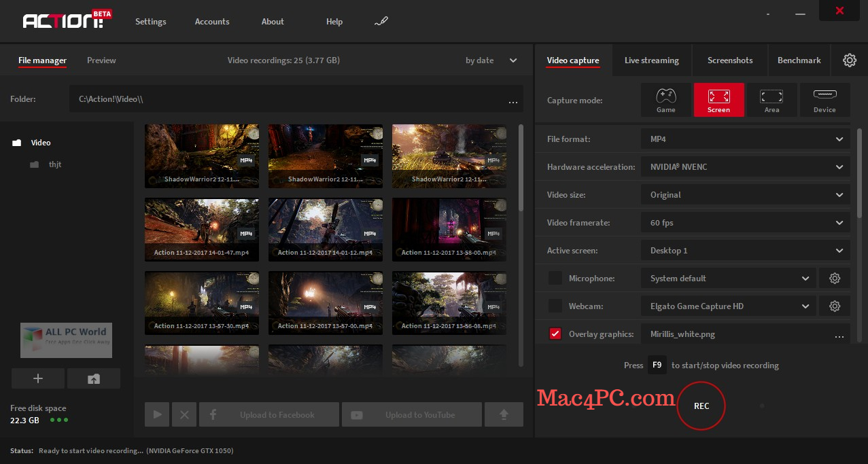Open Webcam settings gear
868x464 pixels.
coord(835,306)
